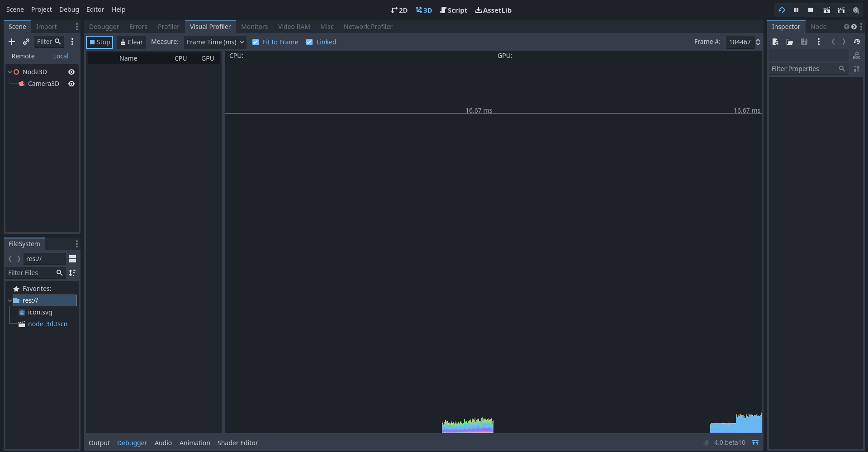868x452 pixels.
Task: Toggle Node3D visibility eye icon
Action: (71, 72)
